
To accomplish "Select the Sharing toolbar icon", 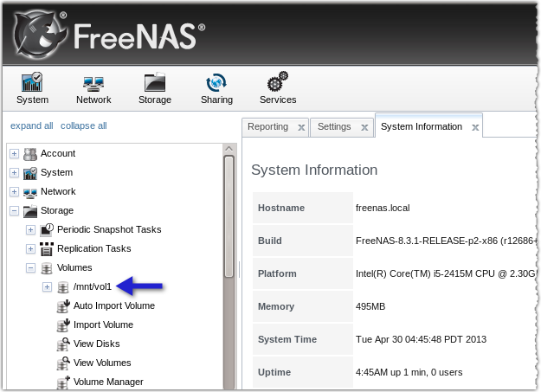I will (216, 84).
